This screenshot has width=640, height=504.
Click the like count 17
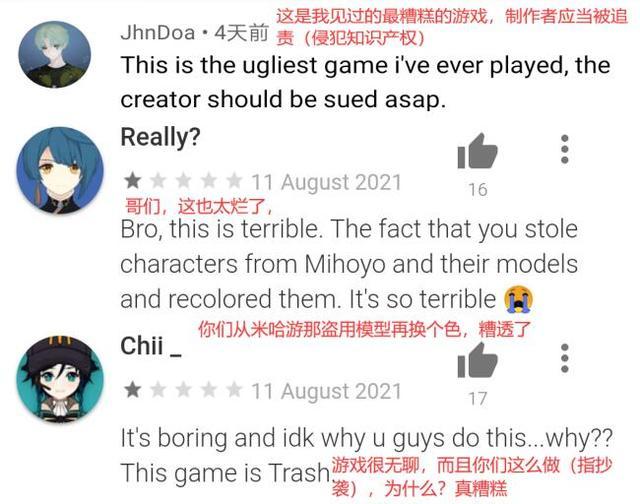point(478,399)
